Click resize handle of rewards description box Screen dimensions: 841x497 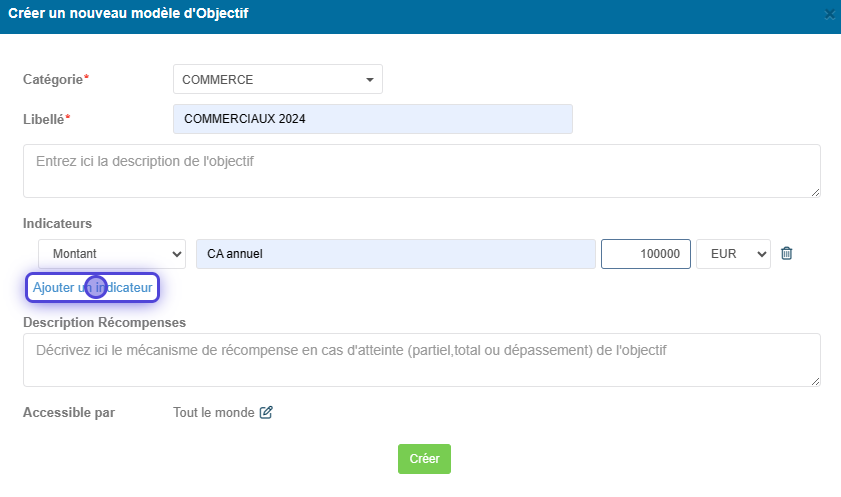coord(815,382)
